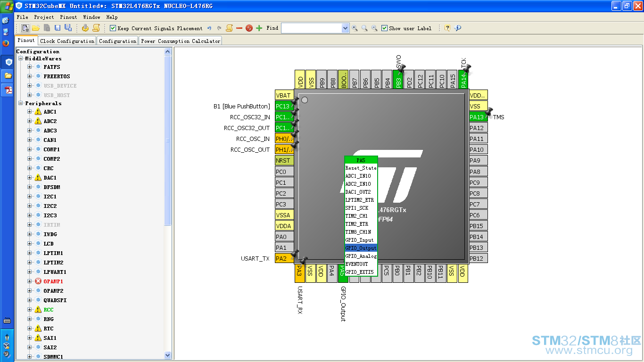Click the PB3 pin on chip

pyautogui.click(x=398, y=79)
